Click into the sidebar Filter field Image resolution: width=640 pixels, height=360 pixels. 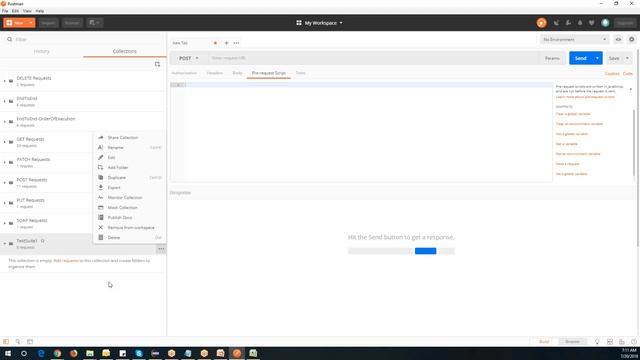[x=84, y=40]
